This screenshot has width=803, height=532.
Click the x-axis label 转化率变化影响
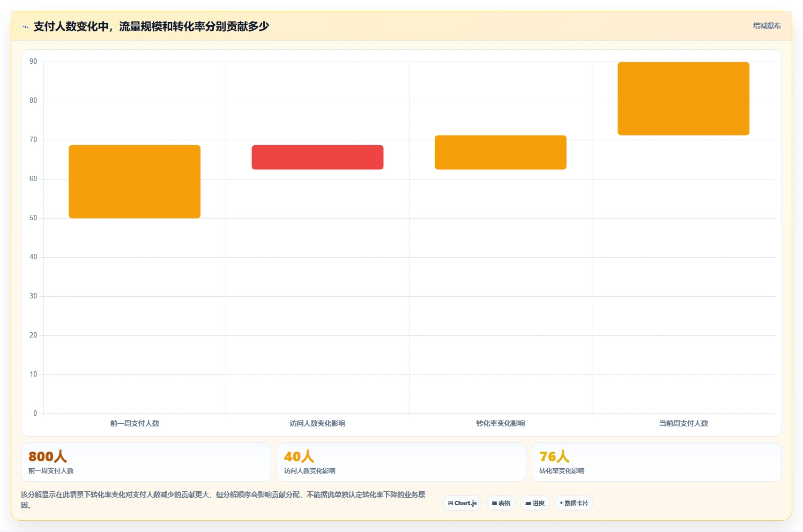point(501,423)
